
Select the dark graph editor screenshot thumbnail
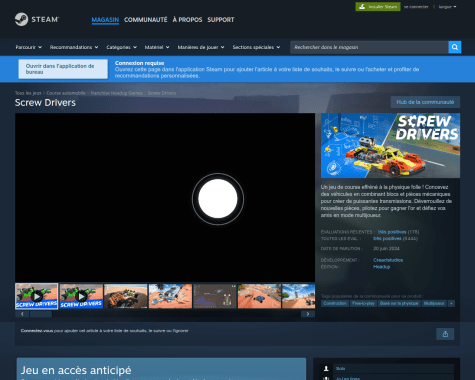click(x=215, y=296)
